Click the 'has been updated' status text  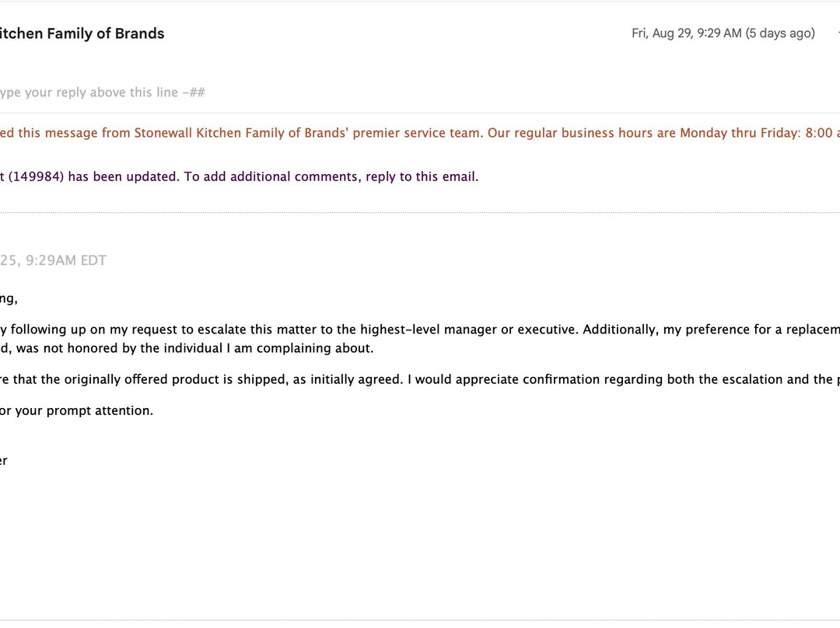pos(124,176)
